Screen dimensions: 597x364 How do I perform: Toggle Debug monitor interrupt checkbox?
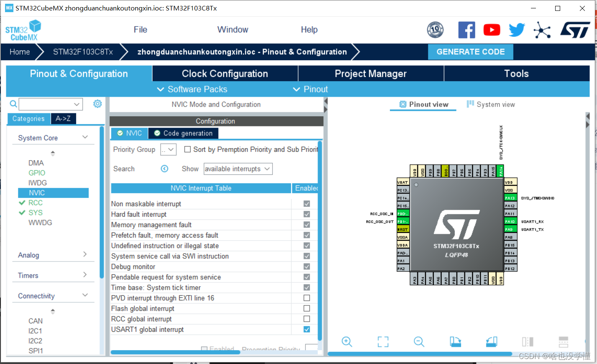click(307, 267)
